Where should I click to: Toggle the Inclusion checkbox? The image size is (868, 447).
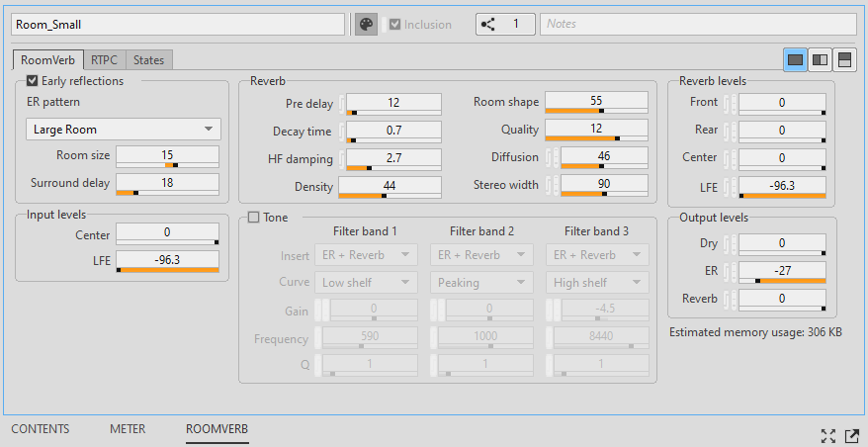[395, 25]
